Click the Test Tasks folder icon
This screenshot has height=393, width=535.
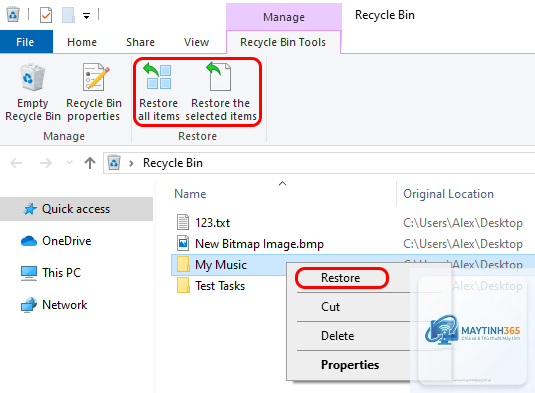coord(183,286)
